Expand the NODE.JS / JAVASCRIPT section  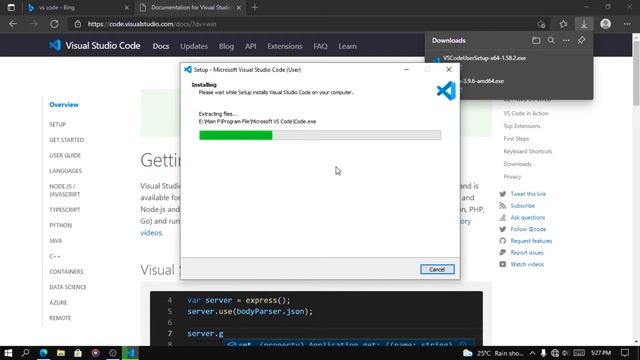coord(64,190)
